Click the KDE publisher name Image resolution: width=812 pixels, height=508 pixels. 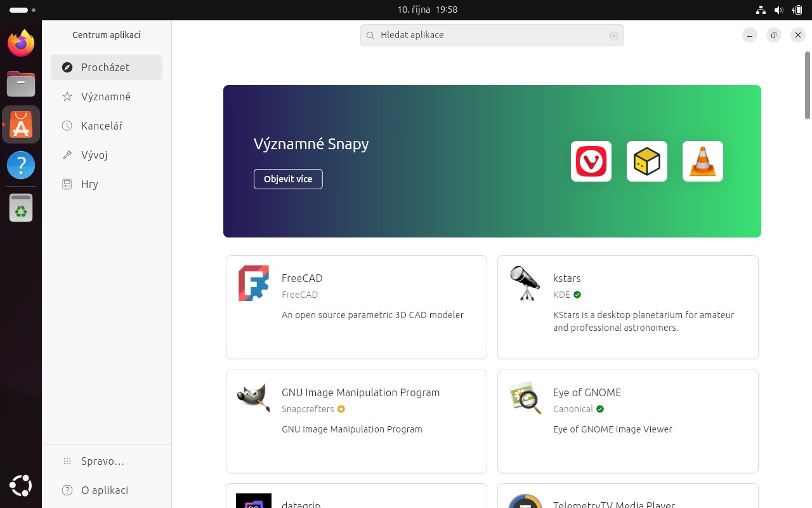click(x=561, y=295)
